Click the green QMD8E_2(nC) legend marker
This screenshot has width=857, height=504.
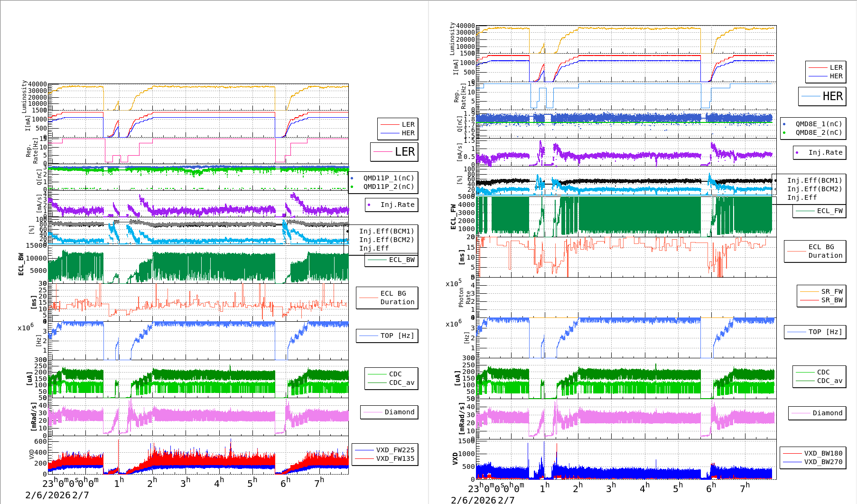point(784,133)
